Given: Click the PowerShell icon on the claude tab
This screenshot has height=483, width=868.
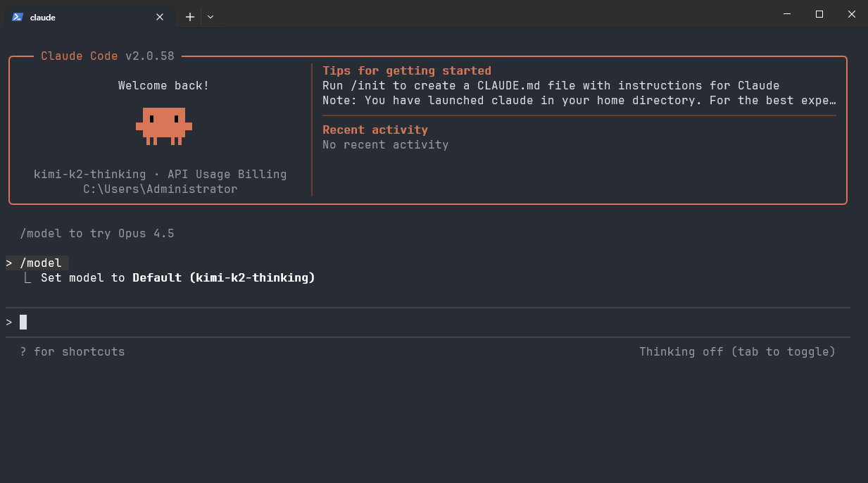Looking at the screenshot, I should [18, 17].
